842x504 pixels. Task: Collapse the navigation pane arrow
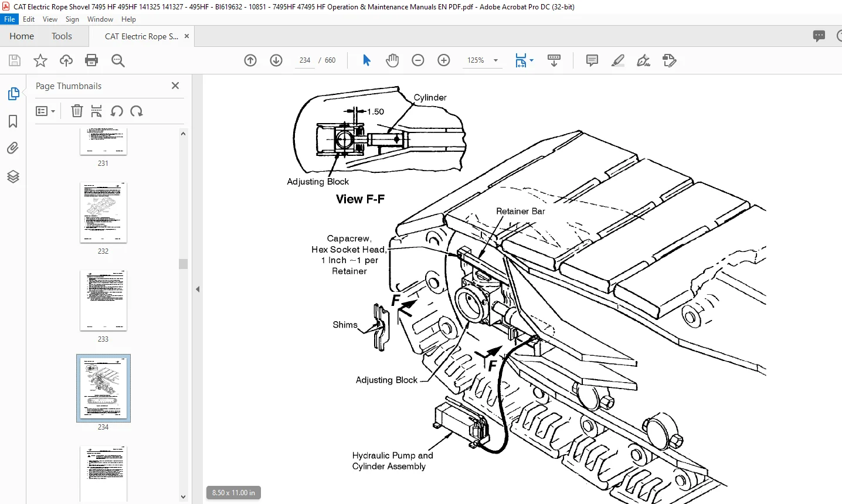click(x=198, y=289)
